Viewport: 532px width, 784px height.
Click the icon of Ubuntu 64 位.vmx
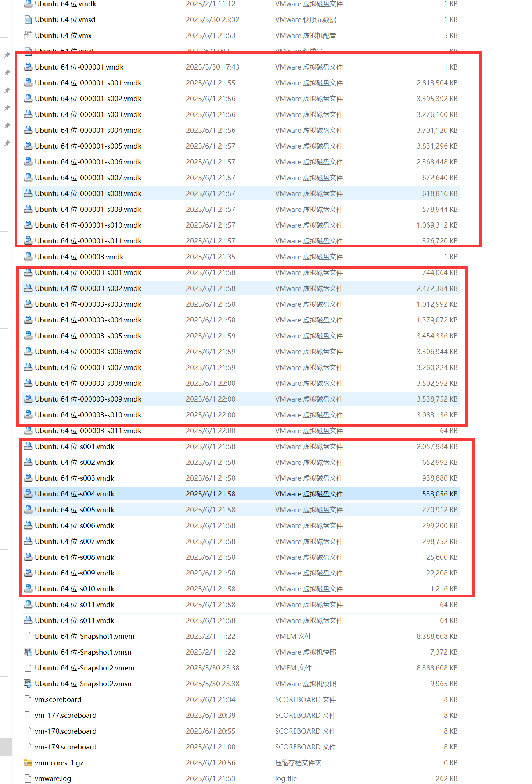(28, 35)
